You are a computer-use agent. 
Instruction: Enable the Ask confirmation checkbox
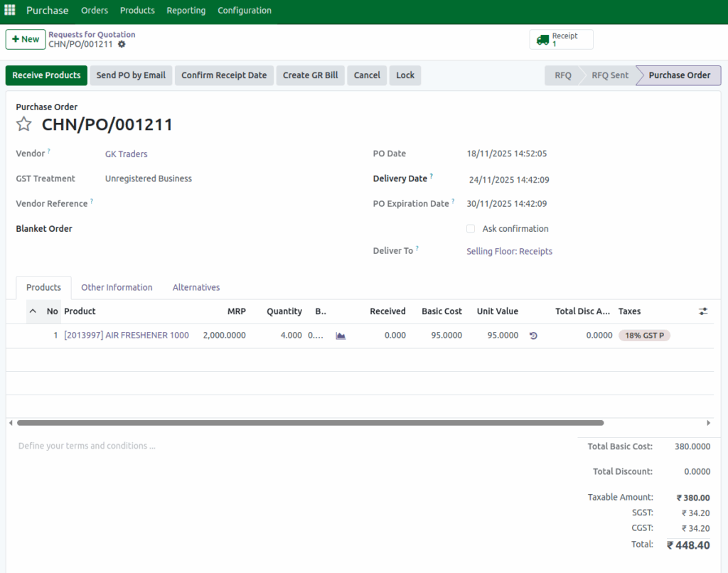coord(471,228)
